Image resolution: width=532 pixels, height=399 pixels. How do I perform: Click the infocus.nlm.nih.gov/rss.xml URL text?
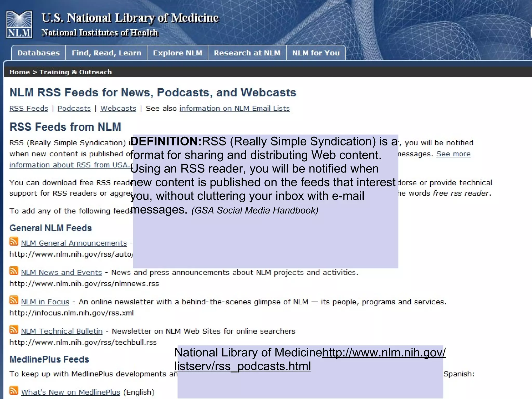pyautogui.click(x=71, y=313)
